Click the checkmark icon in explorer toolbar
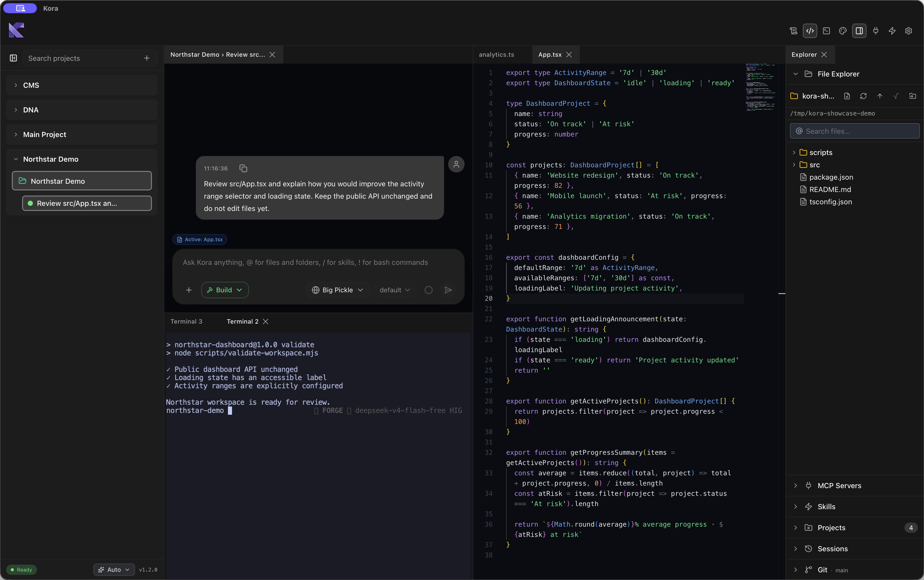The width and height of the screenshot is (924, 580). [896, 96]
